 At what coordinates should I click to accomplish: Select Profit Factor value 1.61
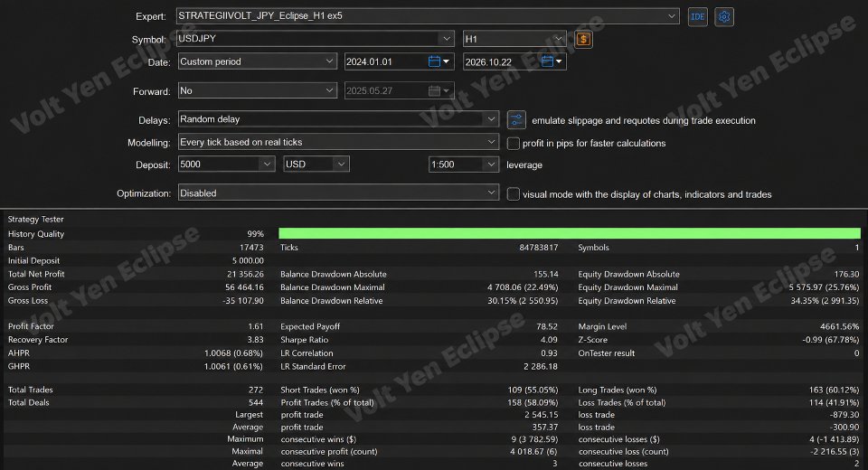256,326
